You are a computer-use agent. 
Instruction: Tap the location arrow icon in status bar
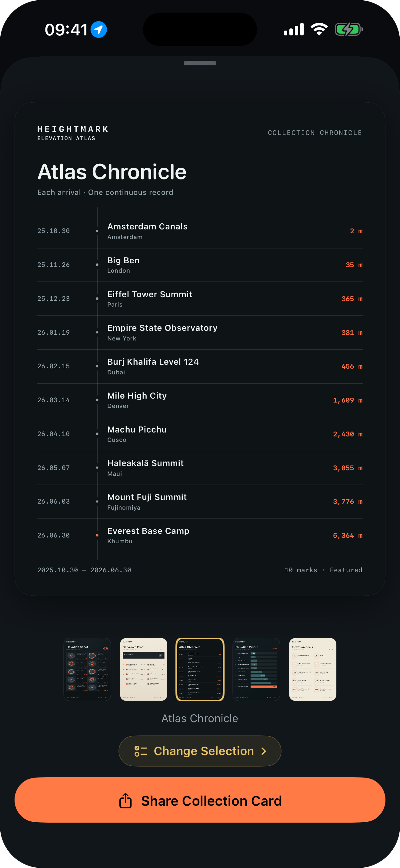coord(99,29)
